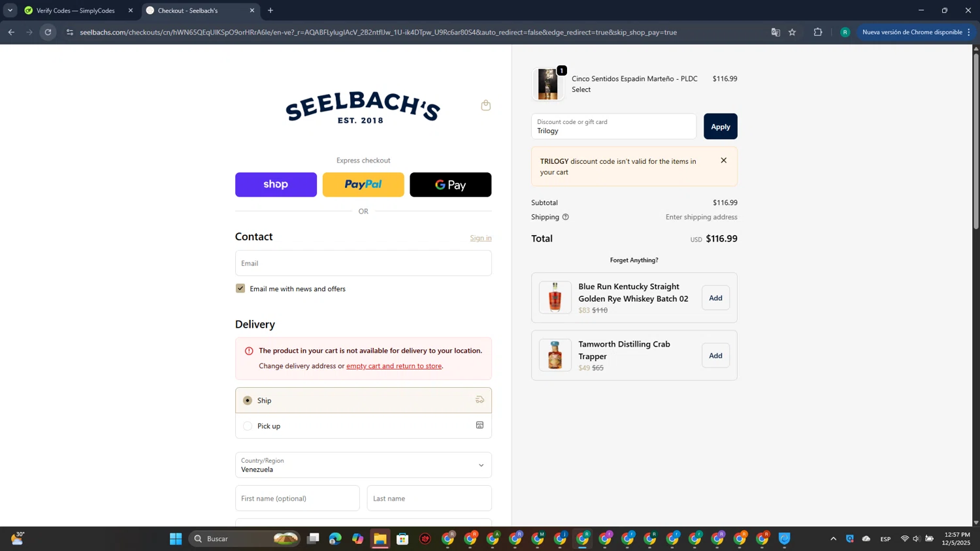The width and height of the screenshot is (980, 551).
Task: Click Nueva versión de Chrome disponible
Action: (x=911, y=32)
